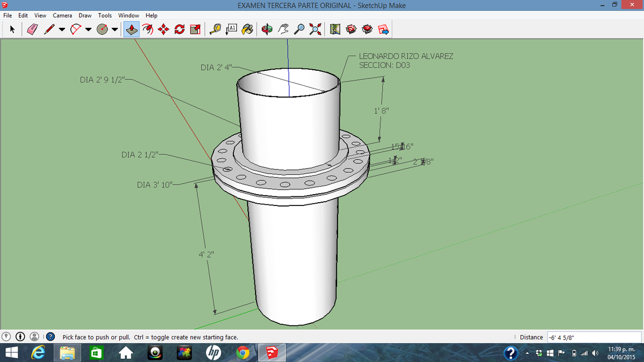Choose the Text label tool
The height and width of the screenshot is (362, 644).
(232, 29)
